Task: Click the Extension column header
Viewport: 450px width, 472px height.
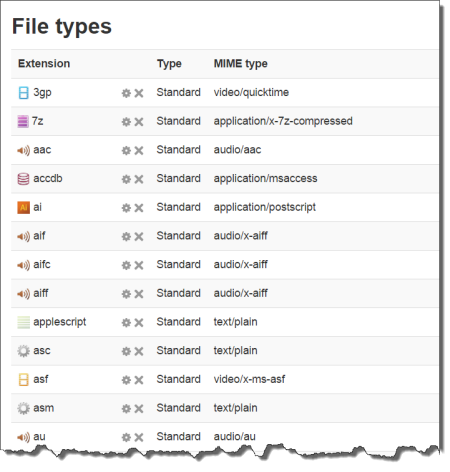Action: [44, 63]
